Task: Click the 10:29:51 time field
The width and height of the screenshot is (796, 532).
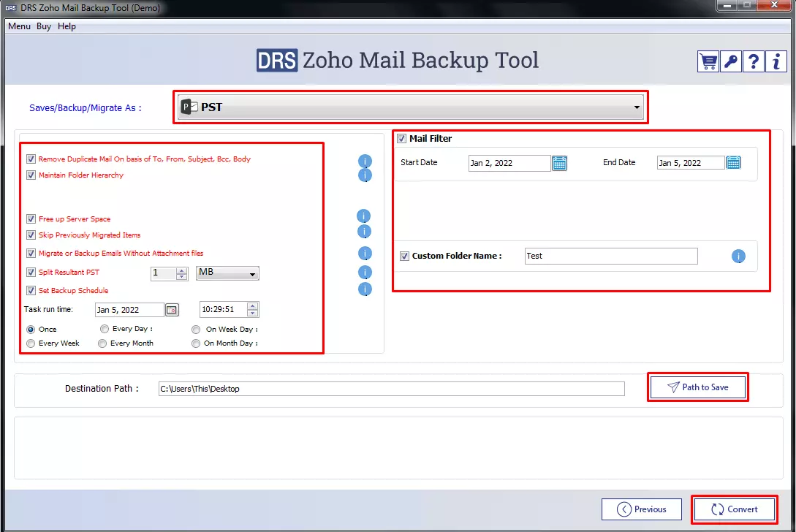Action: pyautogui.click(x=224, y=309)
